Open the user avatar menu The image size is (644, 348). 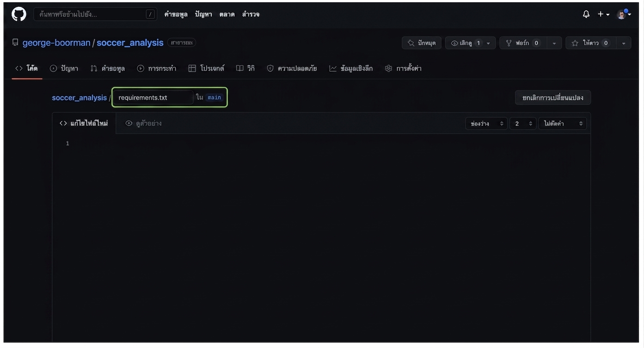[x=624, y=14]
